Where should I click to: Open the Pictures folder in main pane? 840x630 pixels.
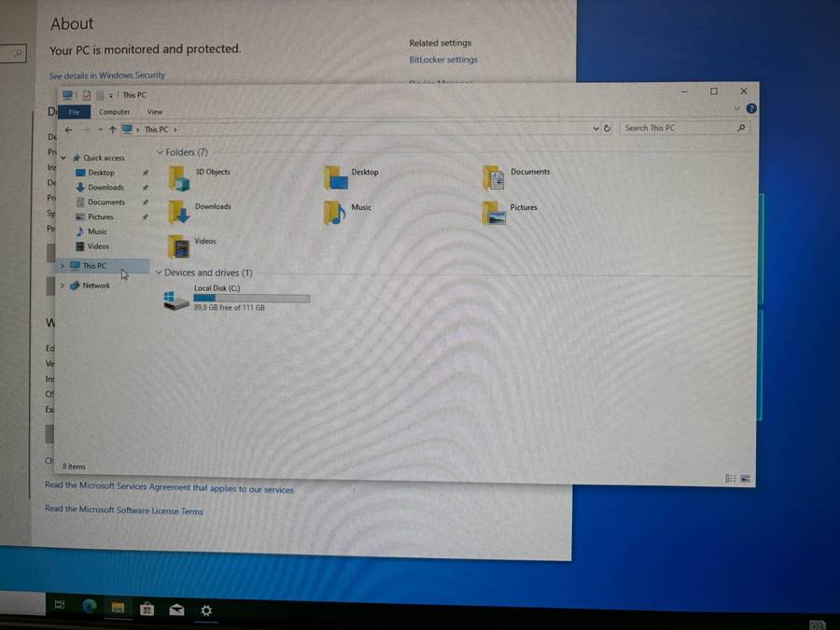pyautogui.click(x=495, y=213)
